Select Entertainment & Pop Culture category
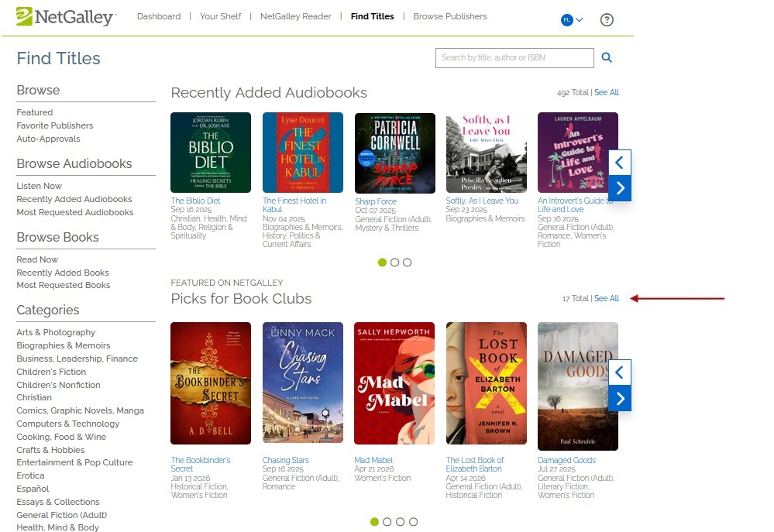Viewport: 774px width, 532px height. (74, 462)
